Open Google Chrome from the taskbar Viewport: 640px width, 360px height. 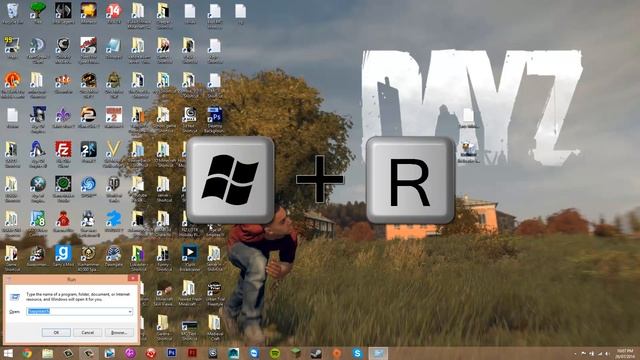(x=27, y=353)
